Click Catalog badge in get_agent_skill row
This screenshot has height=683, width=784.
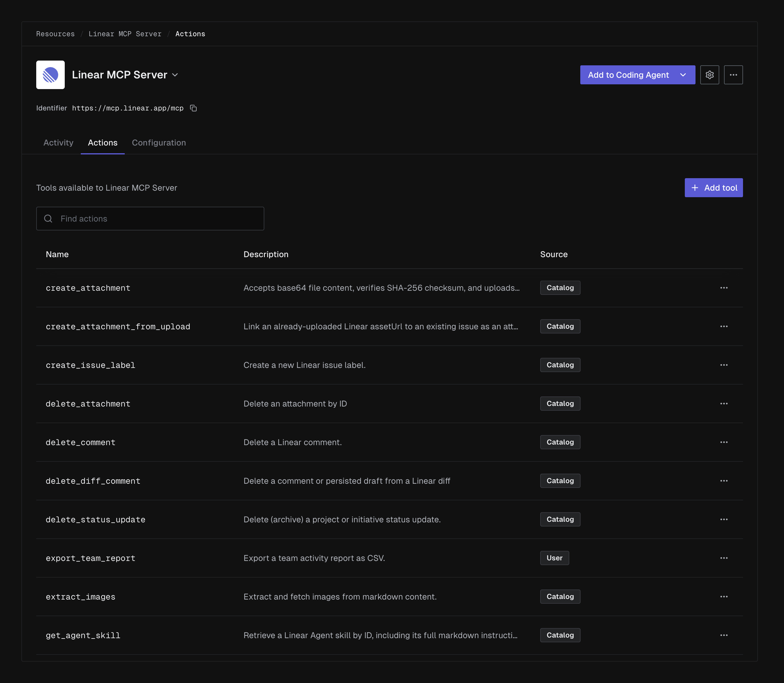pyautogui.click(x=560, y=635)
